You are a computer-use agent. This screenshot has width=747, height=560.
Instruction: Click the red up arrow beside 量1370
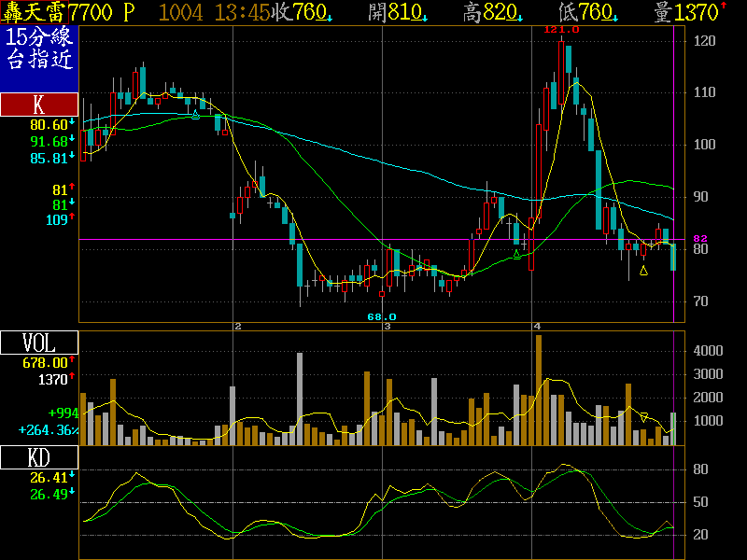(723, 7)
